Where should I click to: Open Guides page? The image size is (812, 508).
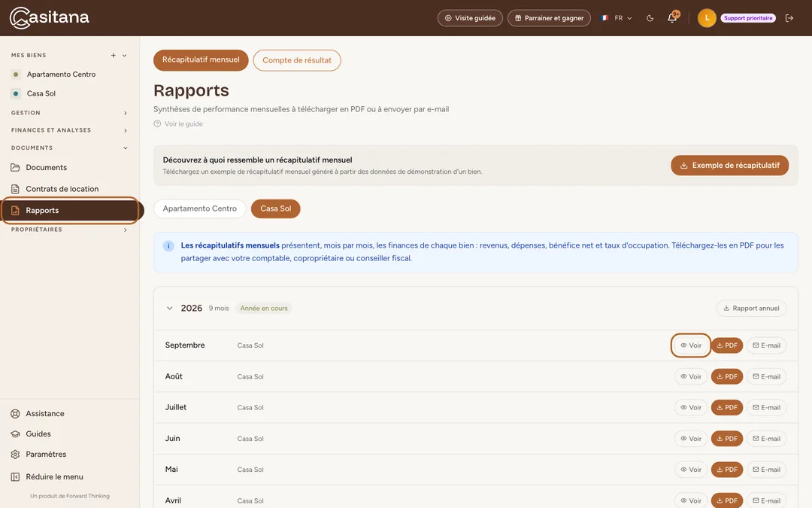click(x=38, y=434)
